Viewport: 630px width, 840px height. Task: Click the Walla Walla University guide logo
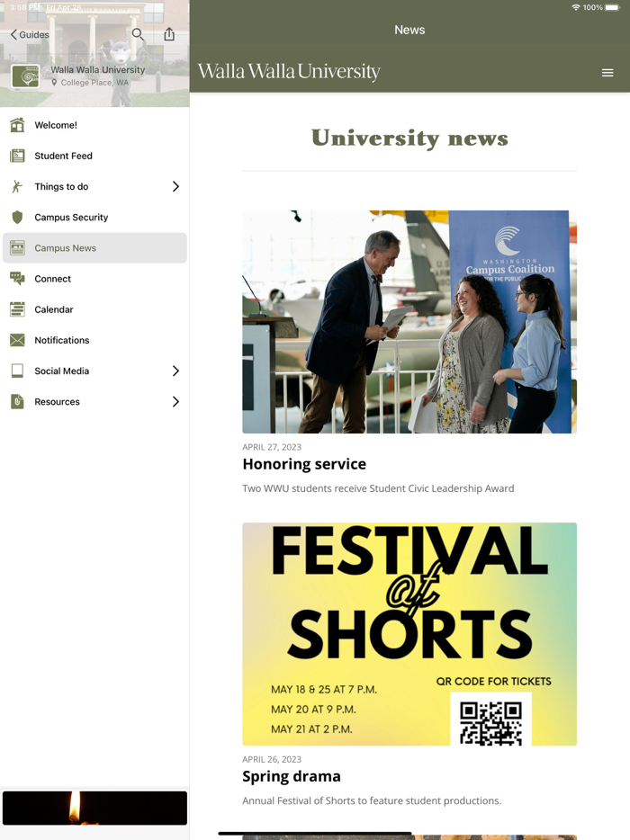pos(25,76)
